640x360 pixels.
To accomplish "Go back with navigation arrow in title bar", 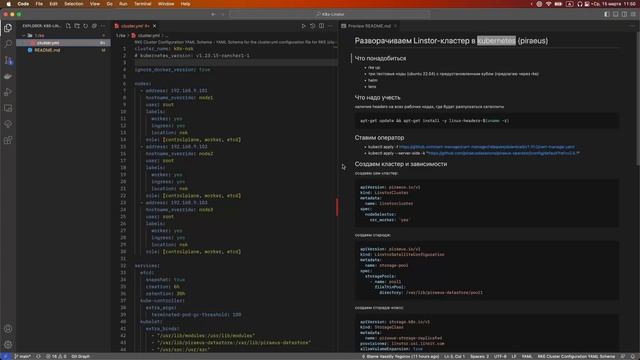I will click(x=213, y=14).
